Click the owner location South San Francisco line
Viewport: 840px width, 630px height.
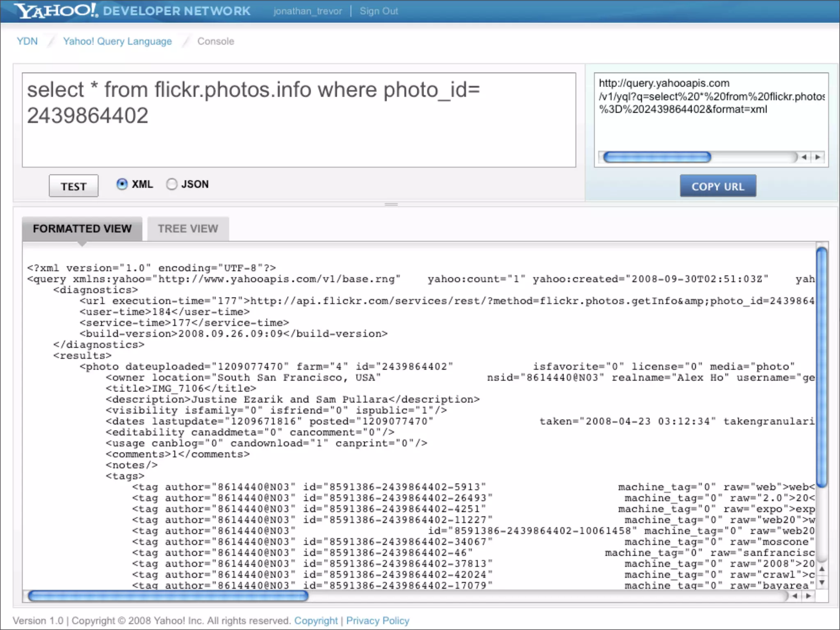[460, 377]
